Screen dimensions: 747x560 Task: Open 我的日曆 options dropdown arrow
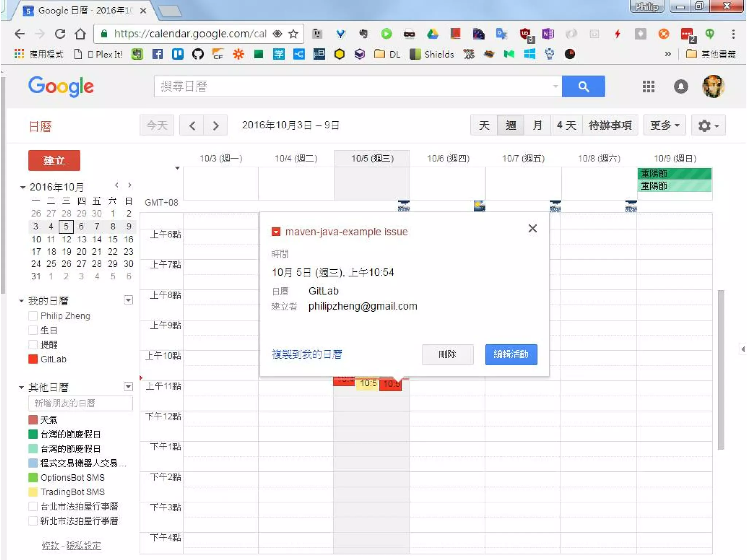click(x=128, y=300)
